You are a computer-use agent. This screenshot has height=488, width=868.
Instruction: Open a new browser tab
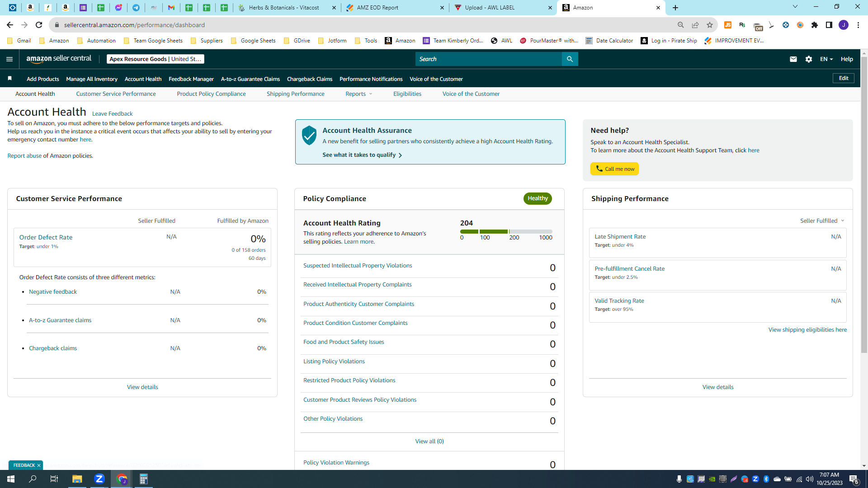tap(675, 8)
